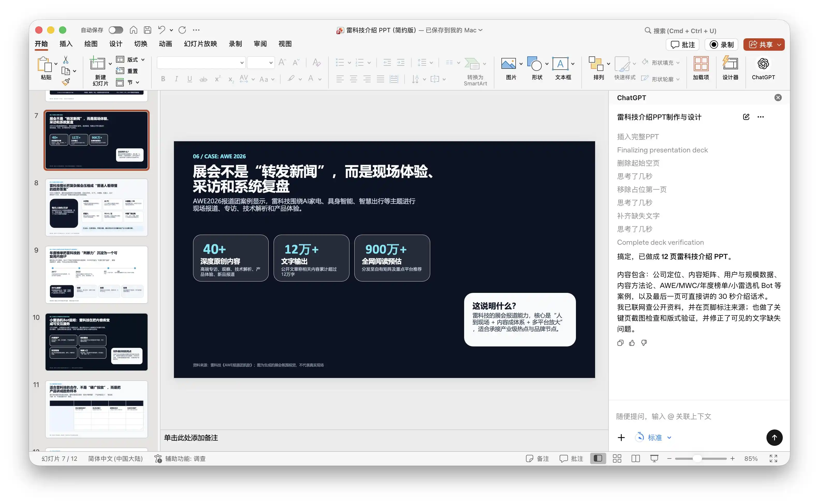This screenshot has height=504, width=819.
Task: Open the Paste (粘贴) clipboard button
Action: (x=45, y=69)
